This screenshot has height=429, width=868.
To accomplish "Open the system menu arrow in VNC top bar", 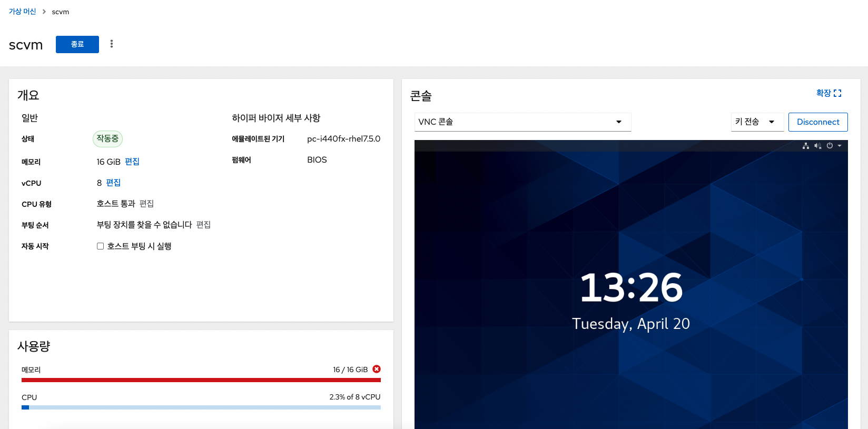I will (840, 146).
